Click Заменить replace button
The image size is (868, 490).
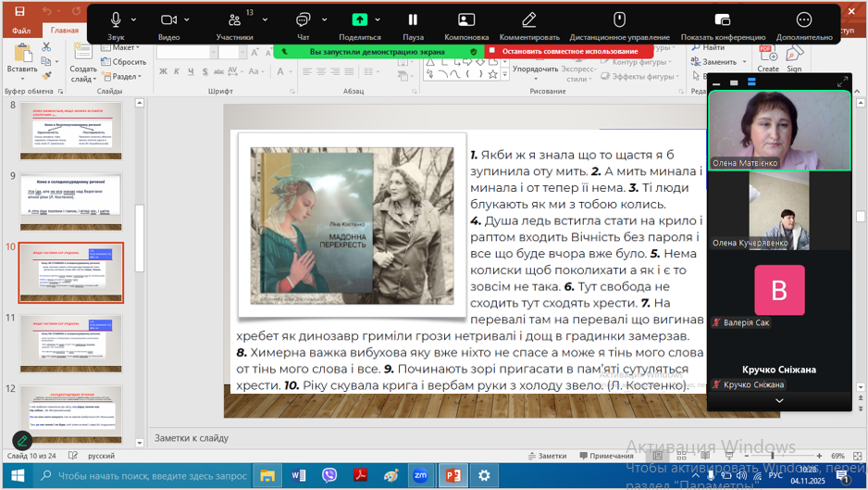point(719,62)
